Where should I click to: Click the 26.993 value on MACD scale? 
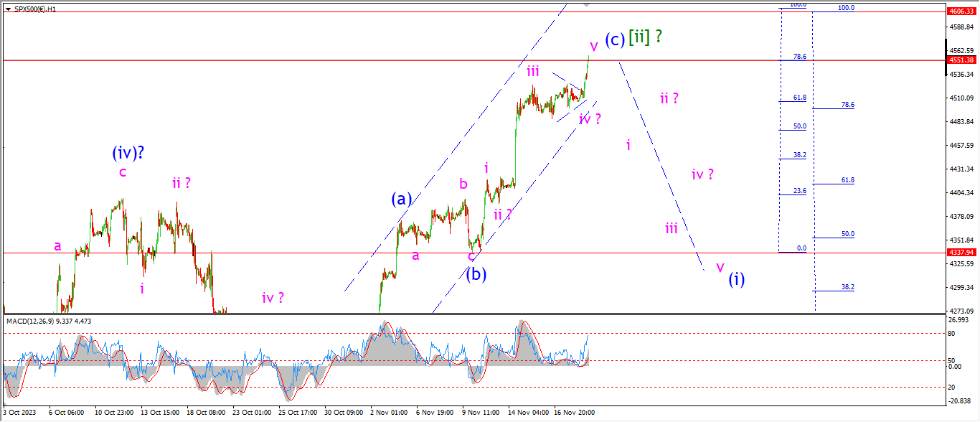click(958, 319)
